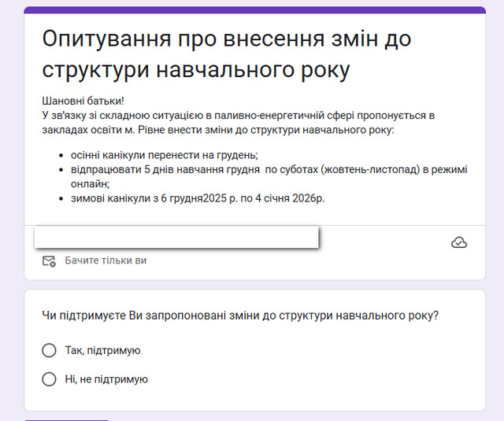Screen dimensions: 504x421
Task: Click the 'Бачите тільки ви' notice text
Action: (x=106, y=260)
